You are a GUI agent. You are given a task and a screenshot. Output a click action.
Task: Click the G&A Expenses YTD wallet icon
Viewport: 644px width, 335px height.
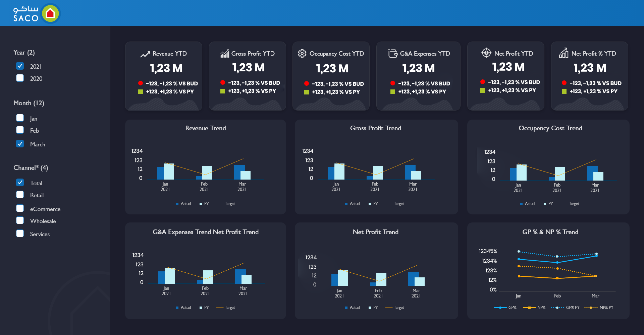coord(392,53)
